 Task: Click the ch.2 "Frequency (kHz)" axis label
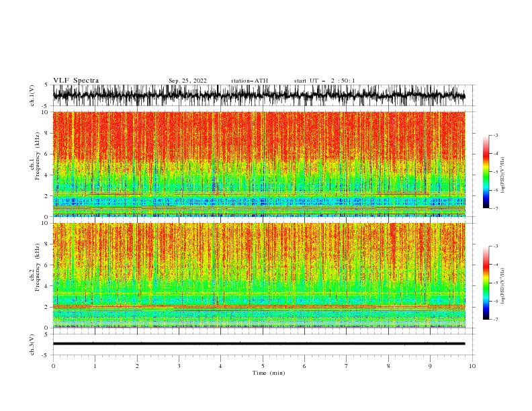[38, 267]
